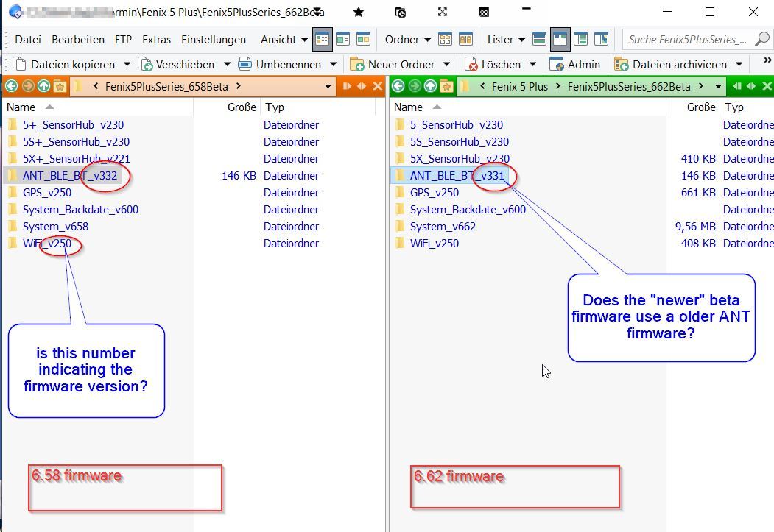Click the magnifier icon in the search box
The height and width of the screenshot is (532, 774).
coord(761,39)
